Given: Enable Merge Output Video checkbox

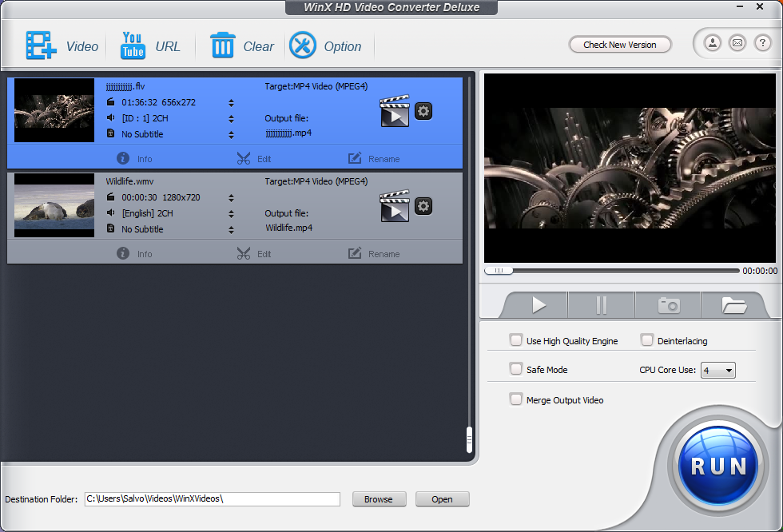Looking at the screenshot, I should (516, 399).
